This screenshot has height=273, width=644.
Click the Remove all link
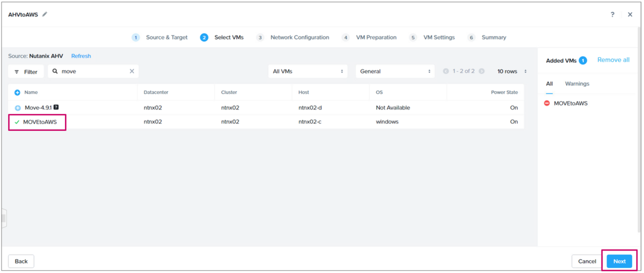tap(613, 60)
